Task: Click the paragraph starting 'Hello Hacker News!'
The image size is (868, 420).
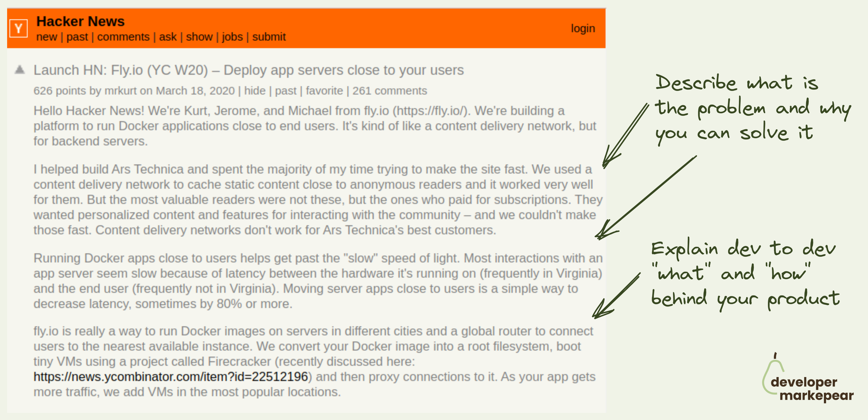Action: click(x=315, y=126)
